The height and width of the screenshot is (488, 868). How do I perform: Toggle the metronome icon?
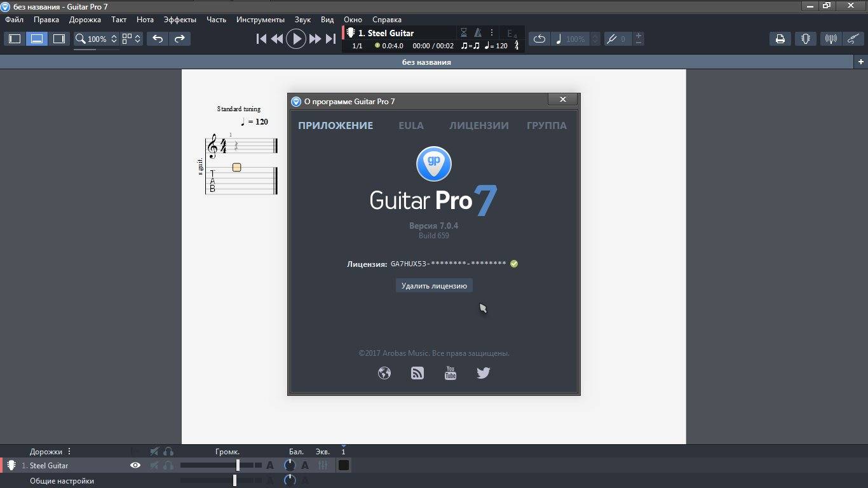[478, 33]
